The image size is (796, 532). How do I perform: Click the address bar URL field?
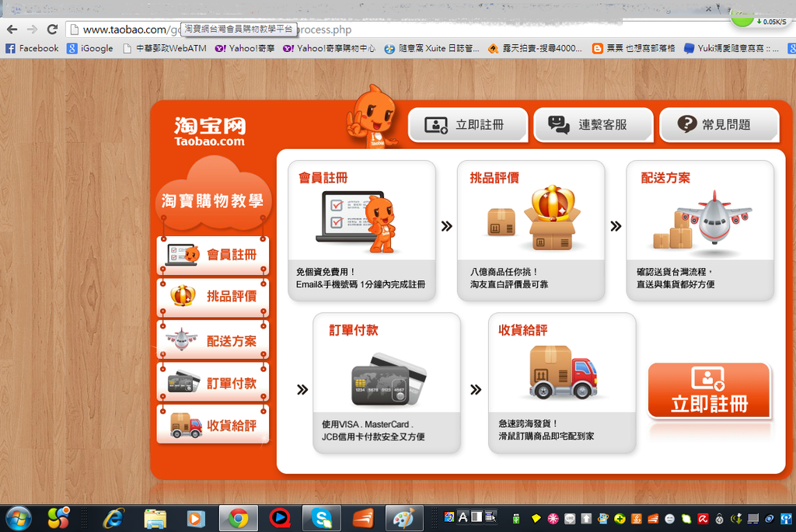tap(396, 30)
